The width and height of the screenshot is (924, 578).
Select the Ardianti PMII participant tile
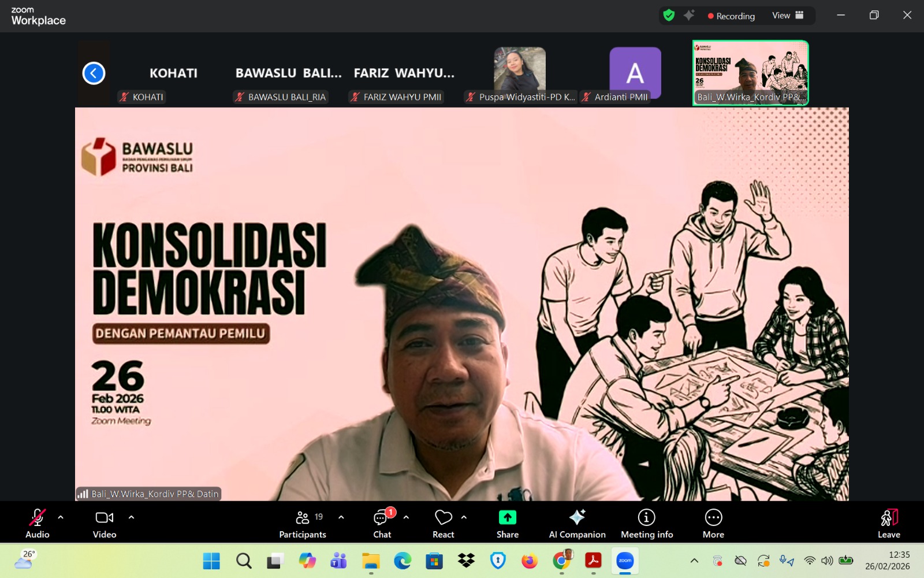coord(635,72)
